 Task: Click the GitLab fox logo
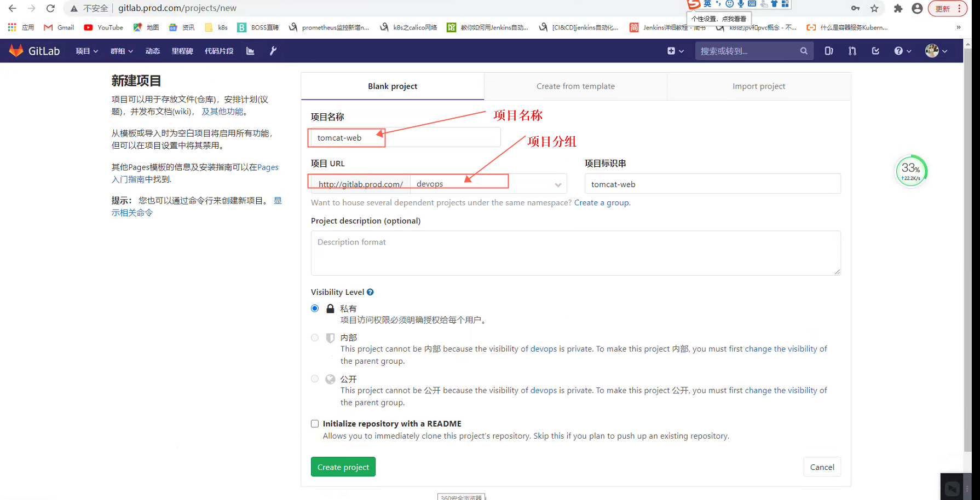16,50
